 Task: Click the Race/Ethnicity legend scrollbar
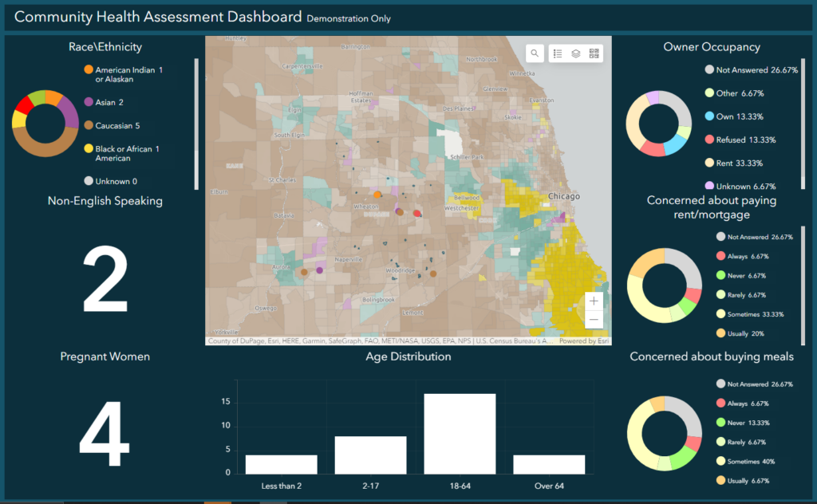coord(196,124)
